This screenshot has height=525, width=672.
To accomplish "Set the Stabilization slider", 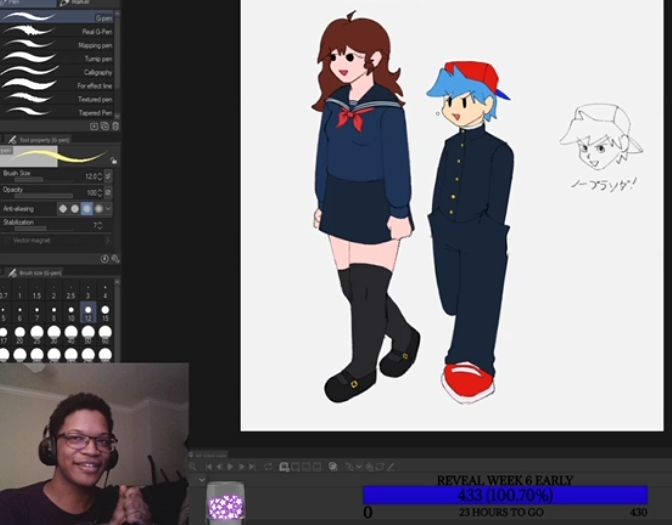I will point(44,228).
